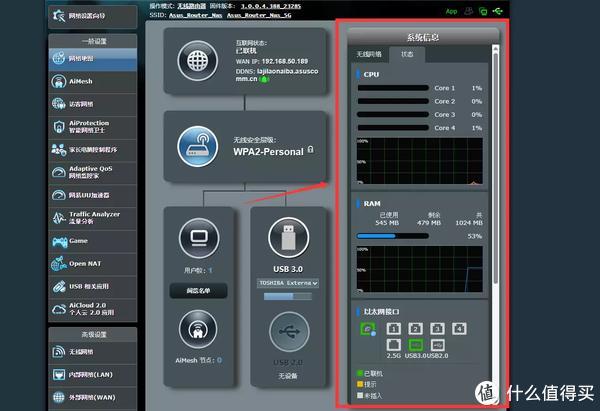This screenshot has height=411, width=600.
Task: Click the USB 3.0 flash drive icon
Action: pyautogui.click(x=288, y=237)
